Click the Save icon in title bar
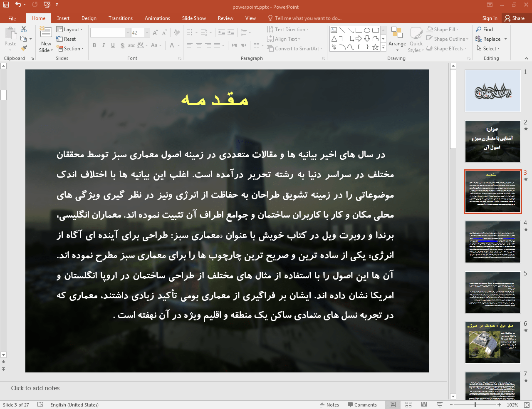 click(6, 5)
